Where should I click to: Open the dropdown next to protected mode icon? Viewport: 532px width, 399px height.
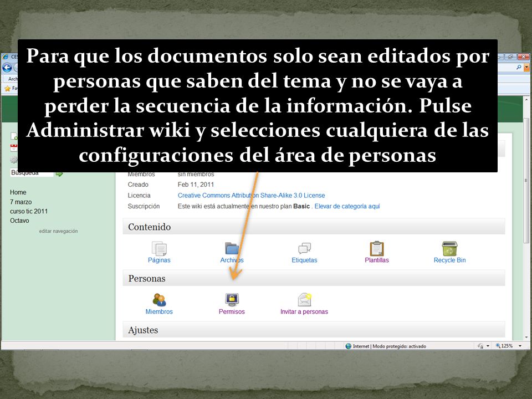click(x=488, y=346)
